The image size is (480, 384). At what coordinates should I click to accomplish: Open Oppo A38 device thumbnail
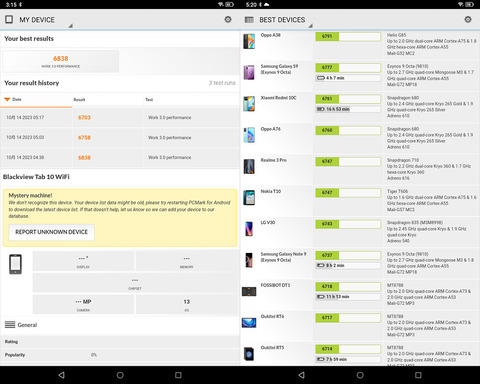[x=249, y=41]
